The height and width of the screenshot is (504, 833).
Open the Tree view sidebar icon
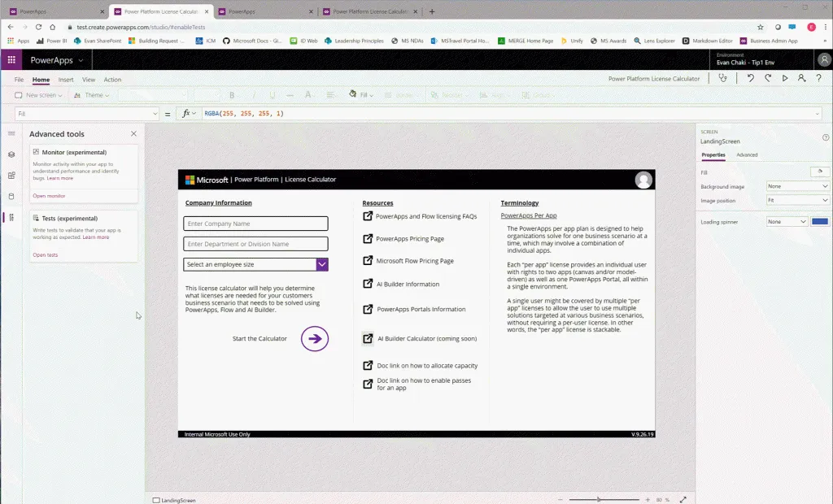point(11,154)
